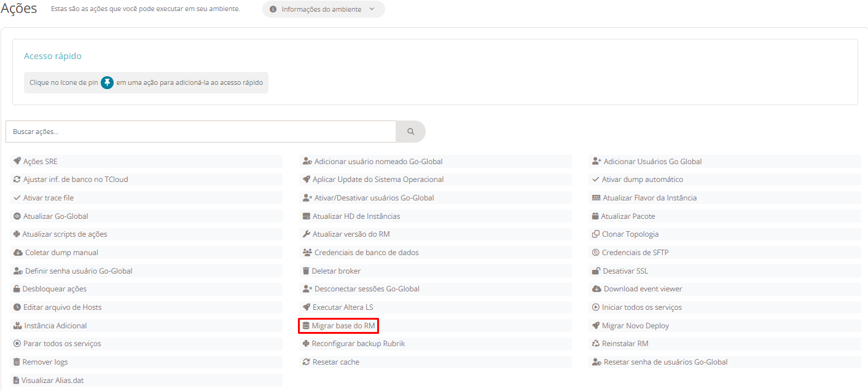Open the Ações SRE action

tap(146, 162)
